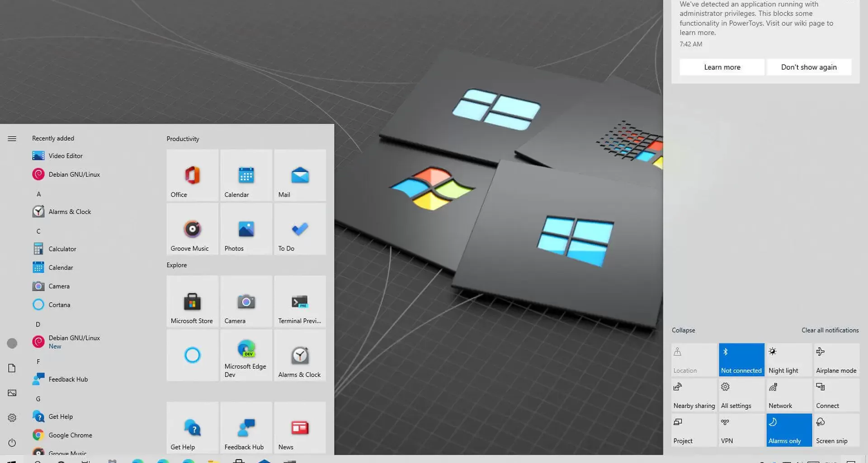Screen dimensions: 868x463
Task: Open the Network quick action
Action: point(789,395)
